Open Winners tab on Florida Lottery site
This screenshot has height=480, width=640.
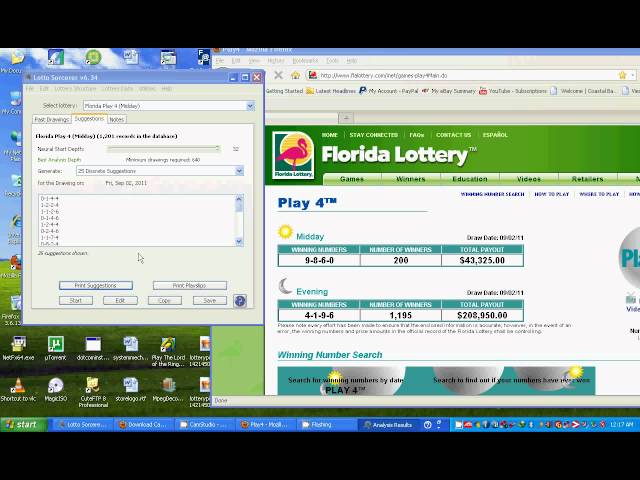coord(411,179)
